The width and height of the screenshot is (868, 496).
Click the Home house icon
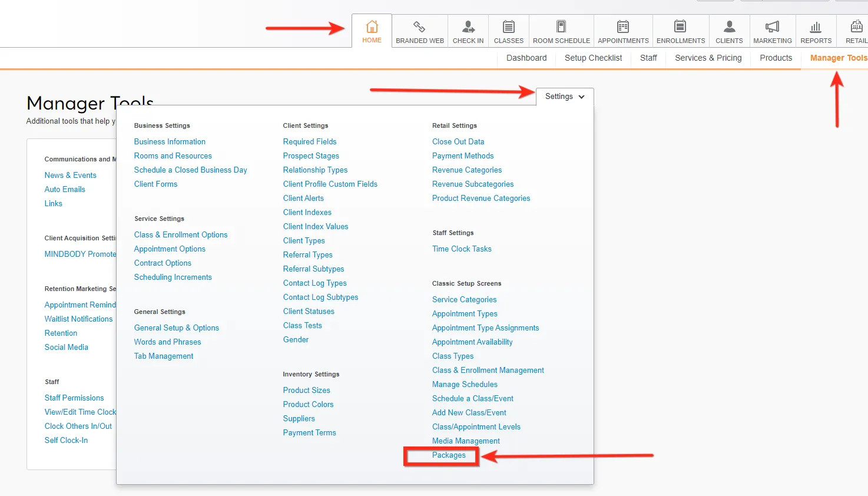372,27
